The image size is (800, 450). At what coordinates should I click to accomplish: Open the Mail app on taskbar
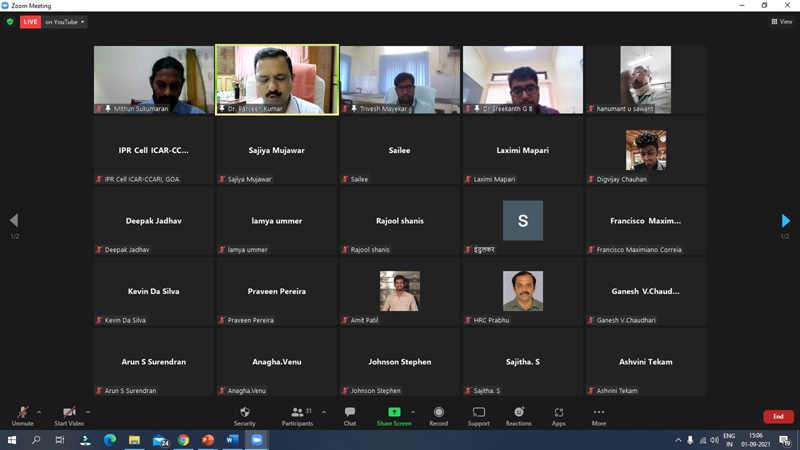click(160, 440)
